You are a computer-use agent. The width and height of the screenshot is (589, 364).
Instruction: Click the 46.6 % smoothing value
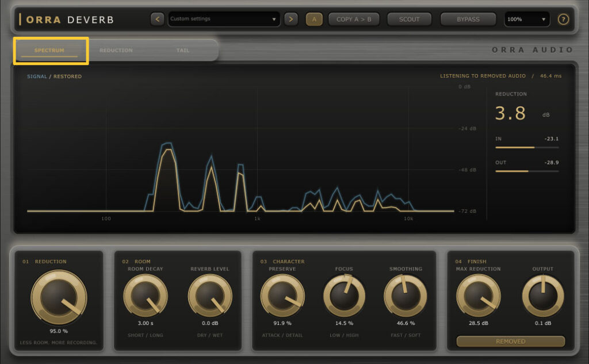click(406, 323)
